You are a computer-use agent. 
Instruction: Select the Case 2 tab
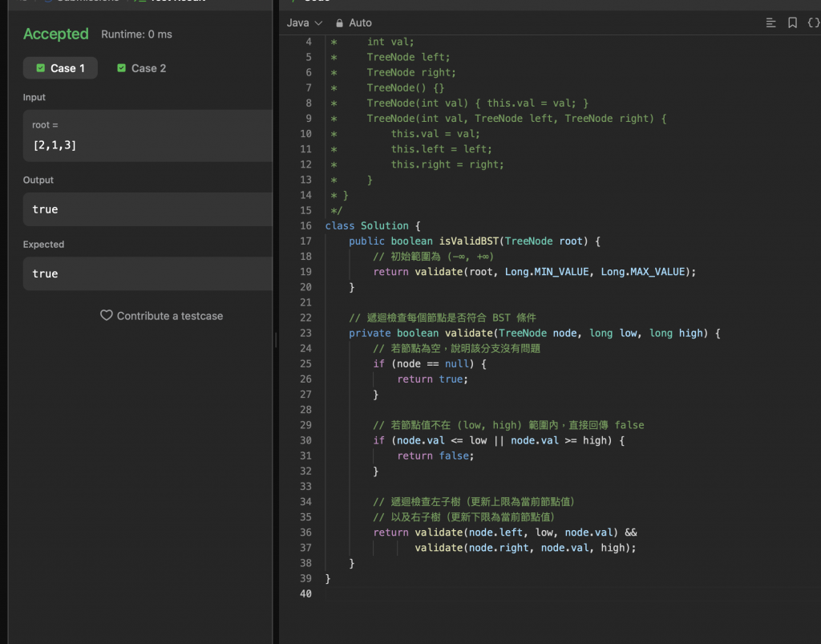click(141, 68)
